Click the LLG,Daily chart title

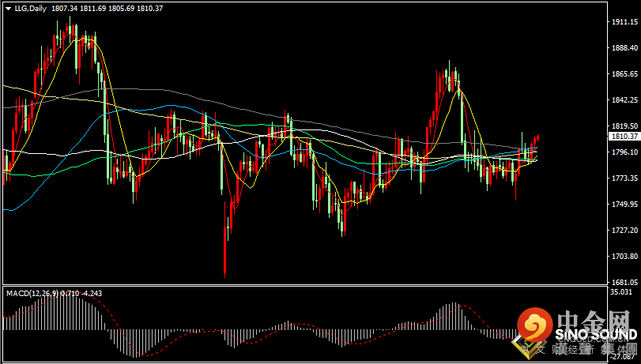click(31, 8)
